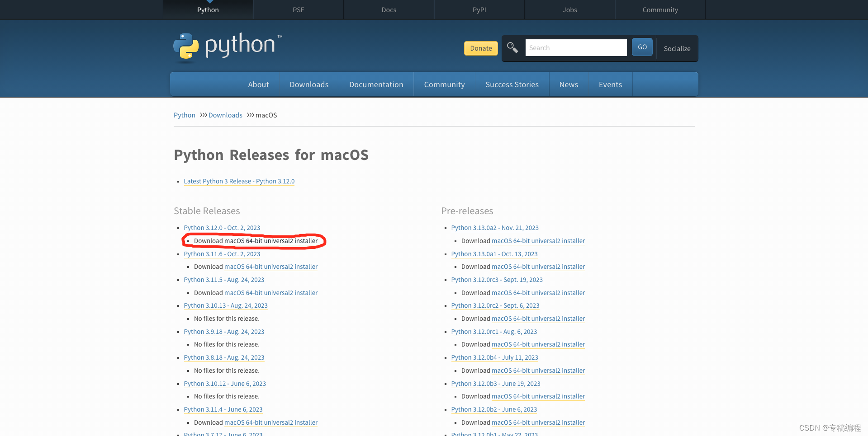Download installer under Python 3.13.0a1
This screenshot has height=436, width=868.
538,267
